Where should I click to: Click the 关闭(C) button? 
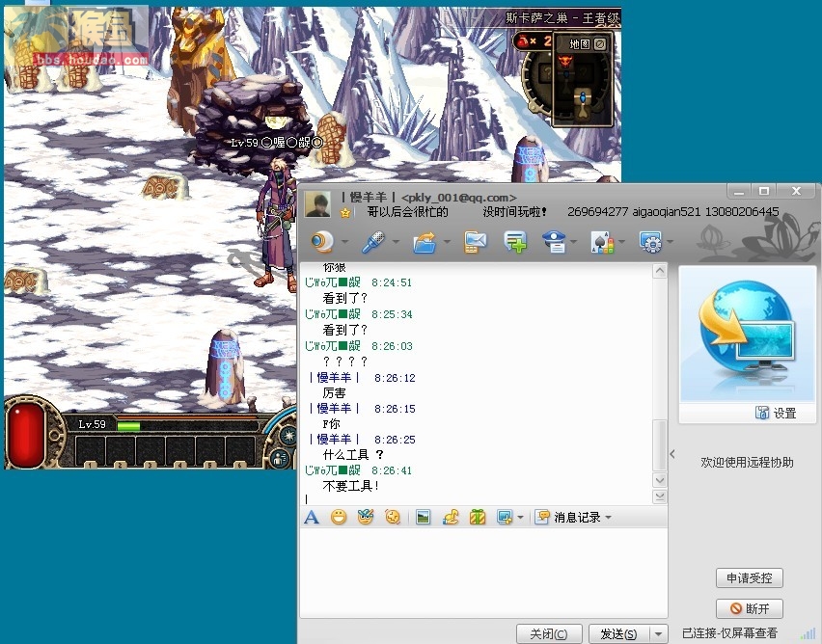(x=549, y=634)
